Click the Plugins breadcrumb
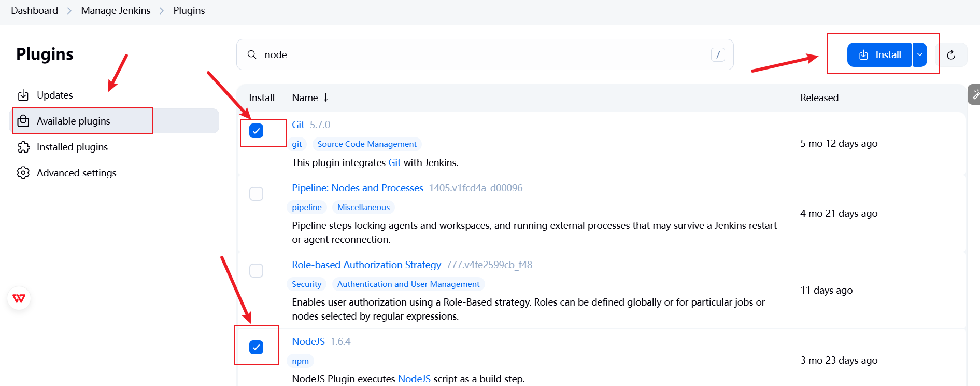 [x=189, y=10]
